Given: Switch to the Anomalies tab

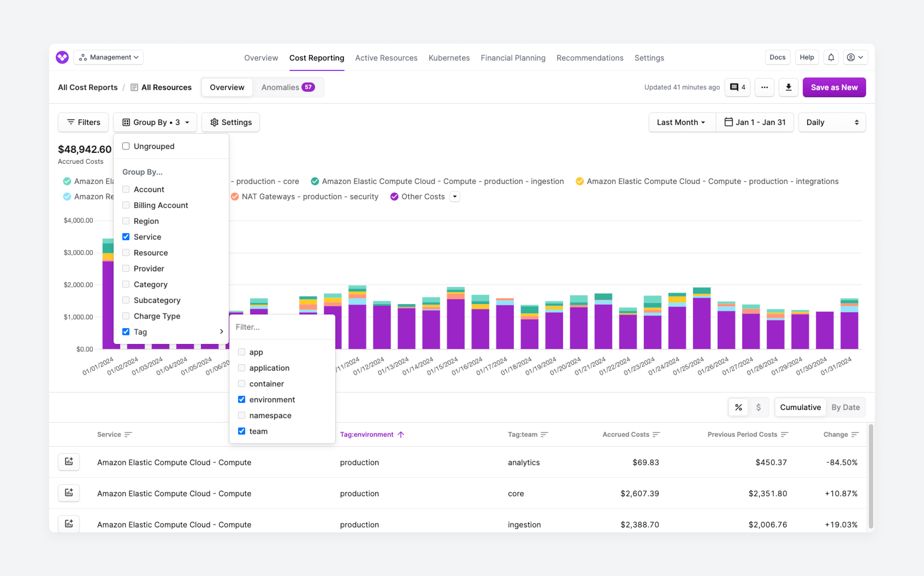Looking at the screenshot, I should click(287, 87).
